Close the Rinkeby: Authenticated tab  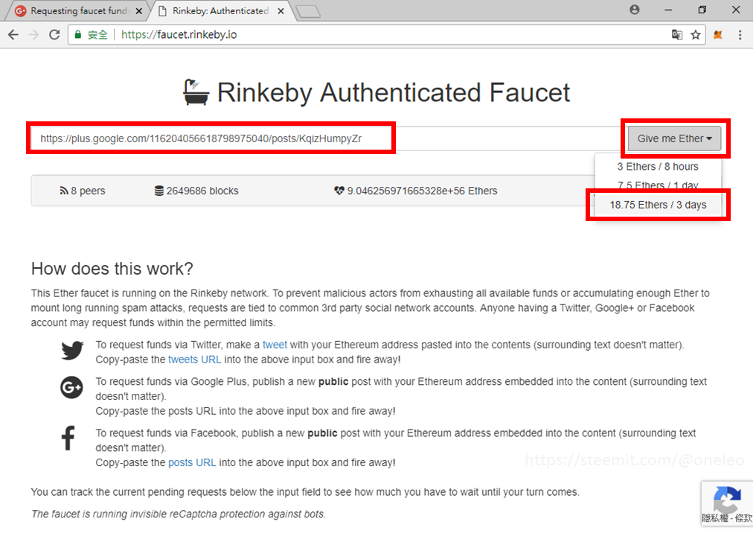tap(281, 11)
